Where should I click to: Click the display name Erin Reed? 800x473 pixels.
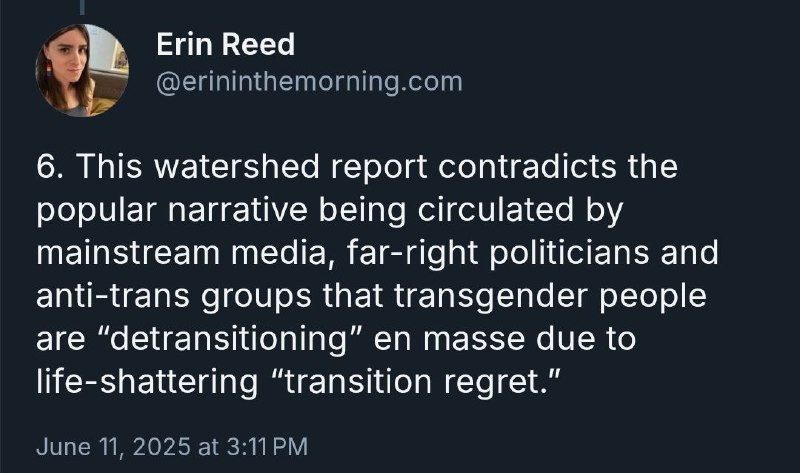click(226, 44)
